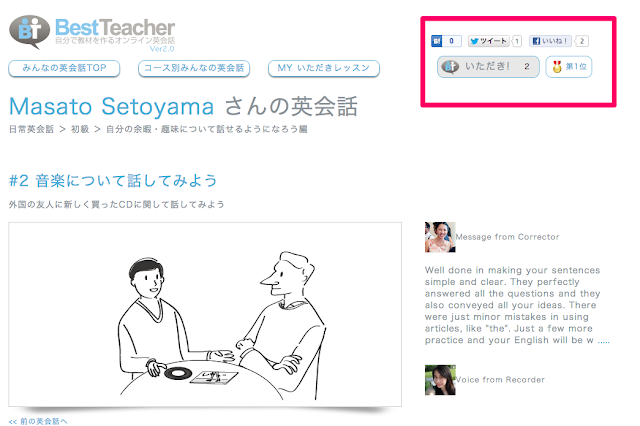Expand truncated corrector message at trailing dots
This screenshot has height=426, width=640.
tap(604, 341)
